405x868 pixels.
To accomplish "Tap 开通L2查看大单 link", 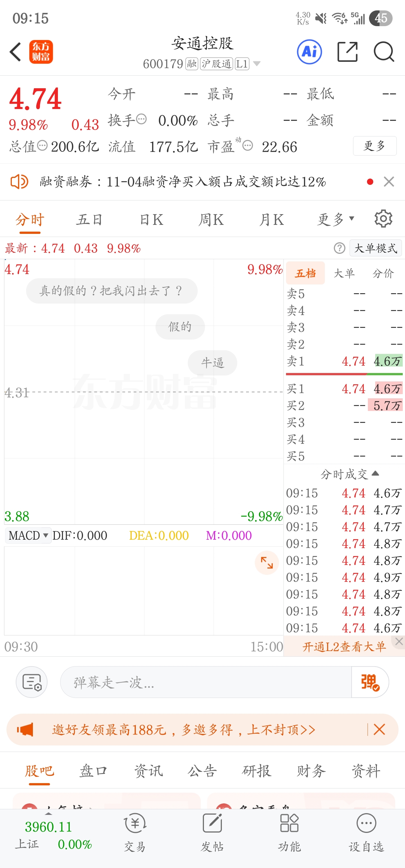I will click(344, 647).
